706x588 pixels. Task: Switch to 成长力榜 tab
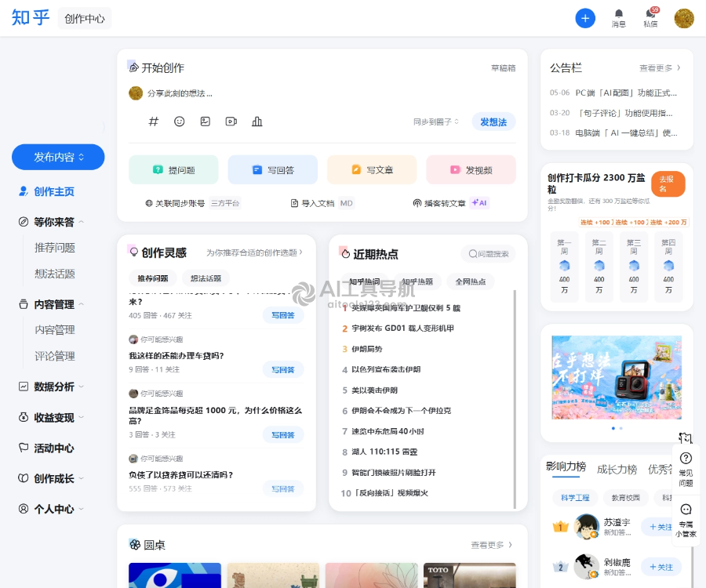617,470
